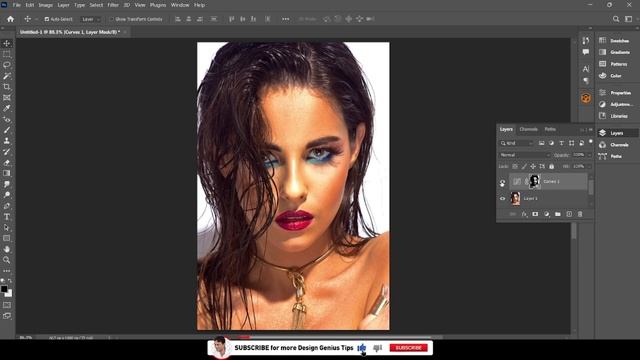This screenshot has width=640, height=360.
Task: Select the Zoom tool
Action: [x=7, y=260]
